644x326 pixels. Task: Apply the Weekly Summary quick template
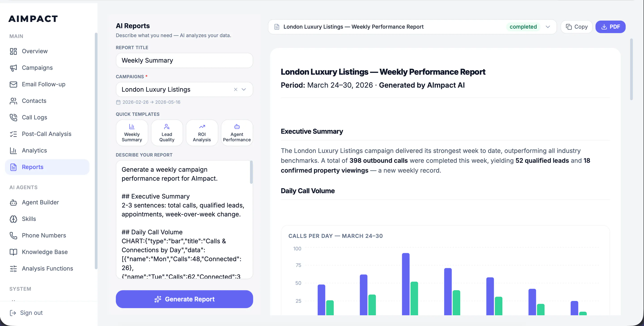(132, 133)
